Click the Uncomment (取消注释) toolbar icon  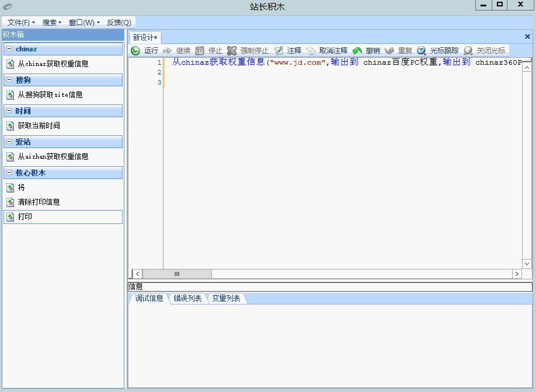pos(311,51)
